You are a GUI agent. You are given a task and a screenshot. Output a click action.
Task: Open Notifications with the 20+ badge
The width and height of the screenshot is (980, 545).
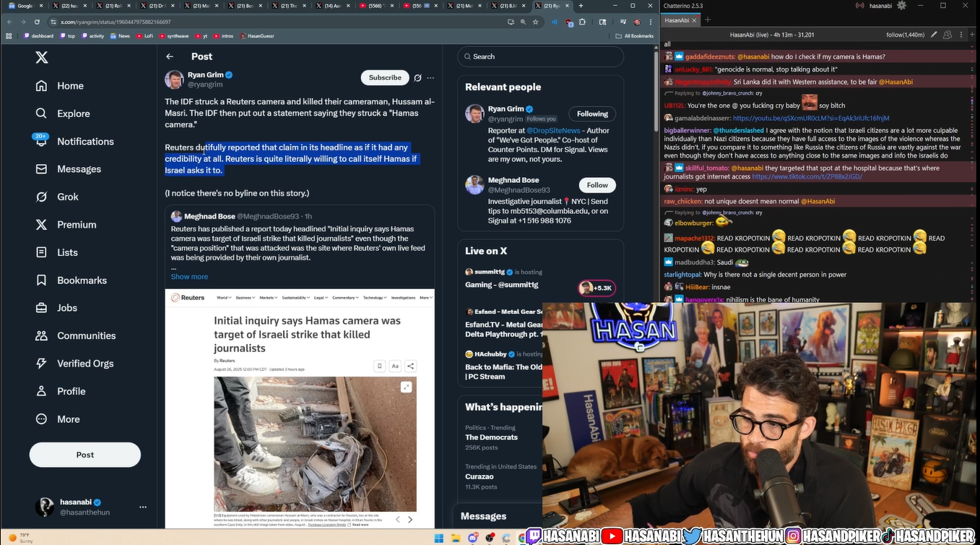click(x=74, y=141)
